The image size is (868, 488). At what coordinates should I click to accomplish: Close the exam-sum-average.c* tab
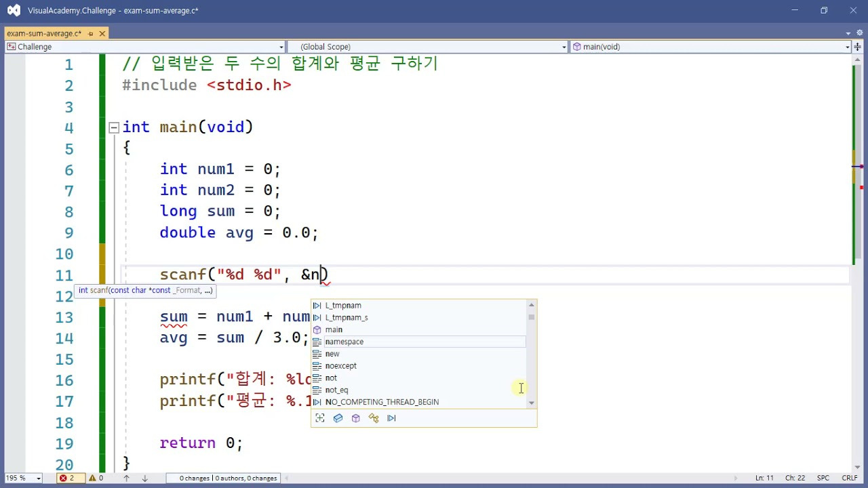click(102, 33)
